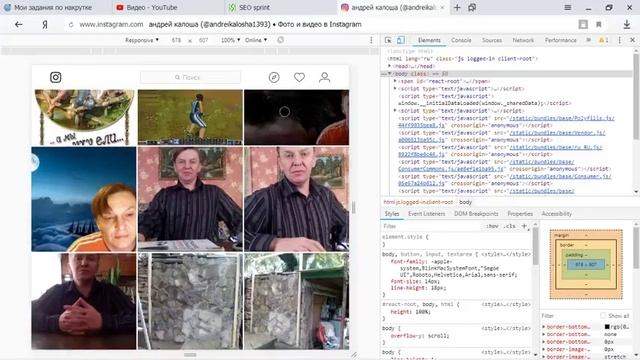This screenshot has height=360, width=640.
Task: Open the profile person icon
Action: (x=324, y=77)
